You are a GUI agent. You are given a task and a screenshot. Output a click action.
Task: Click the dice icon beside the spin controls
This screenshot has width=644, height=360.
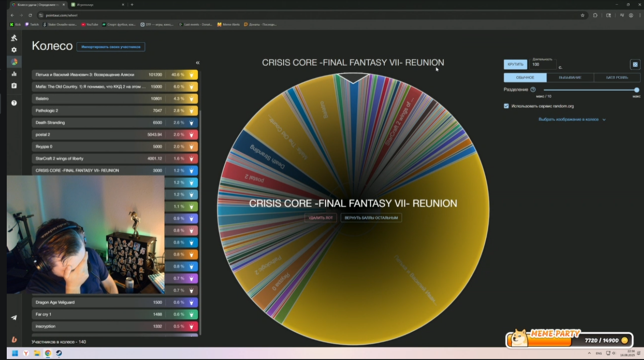click(x=635, y=64)
